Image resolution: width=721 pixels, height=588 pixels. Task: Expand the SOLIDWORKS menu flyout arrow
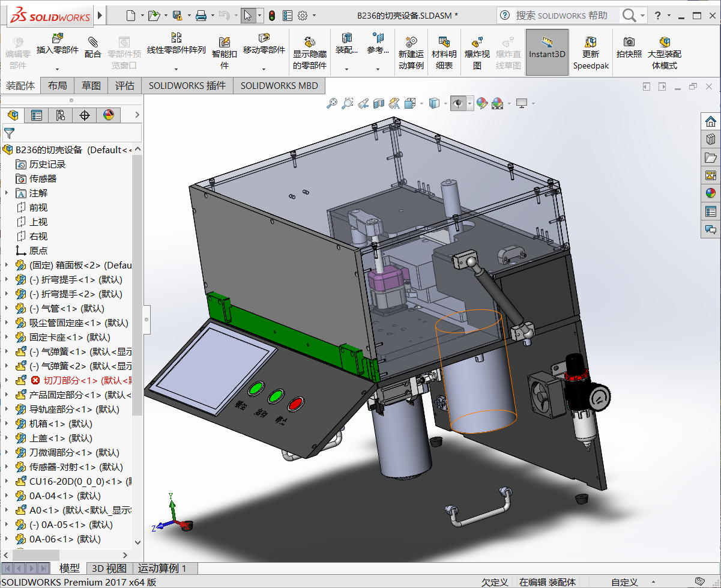pos(100,15)
